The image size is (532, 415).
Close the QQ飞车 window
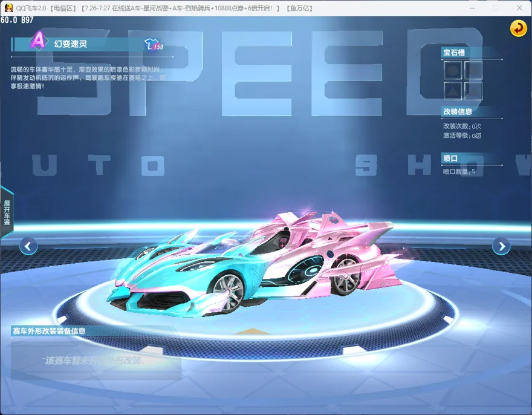[519, 8]
